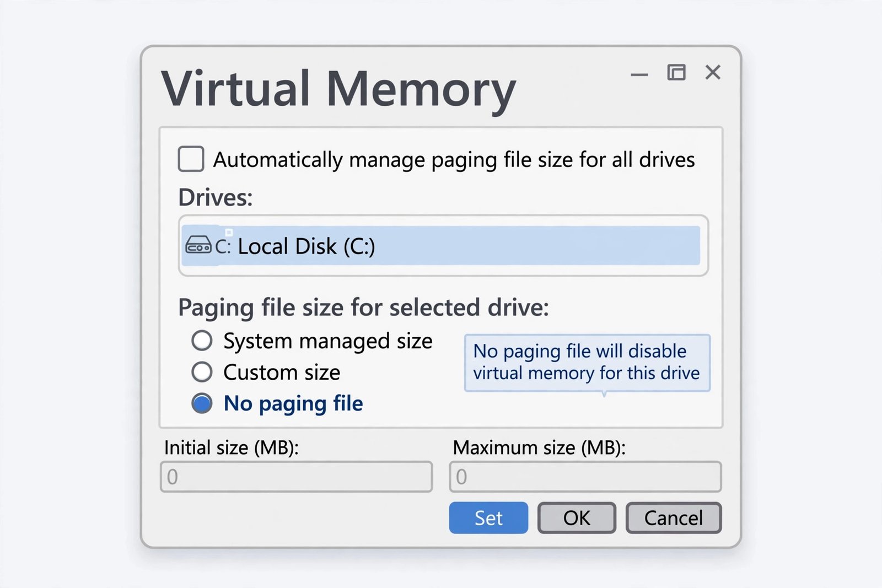882x588 pixels.
Task: Click the Set button
Action: pos(488,517)
